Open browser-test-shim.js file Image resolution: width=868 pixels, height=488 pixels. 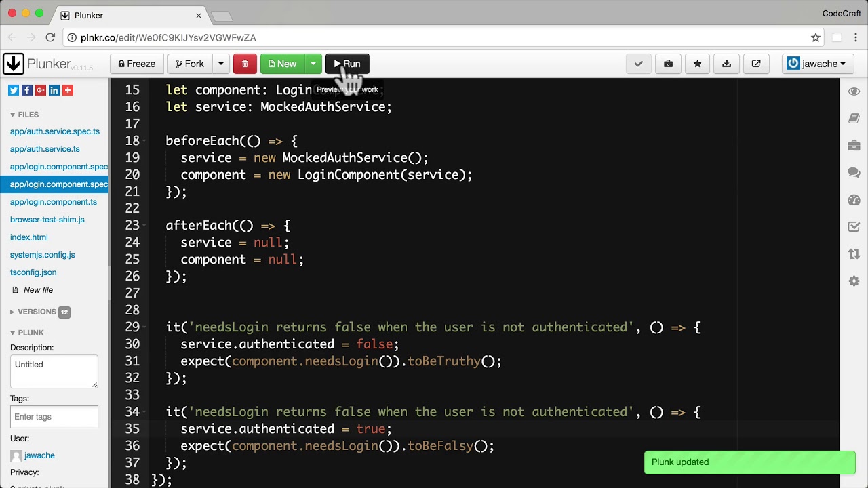(47, 220)
